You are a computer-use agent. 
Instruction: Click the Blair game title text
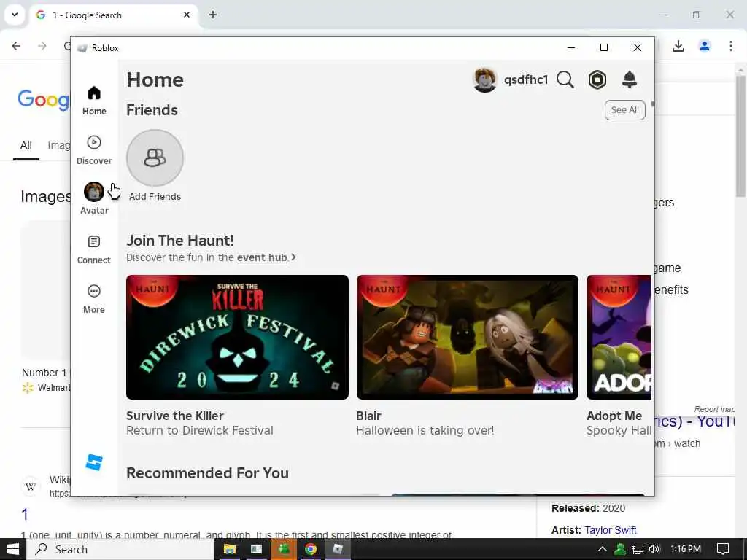pos(368,416)
